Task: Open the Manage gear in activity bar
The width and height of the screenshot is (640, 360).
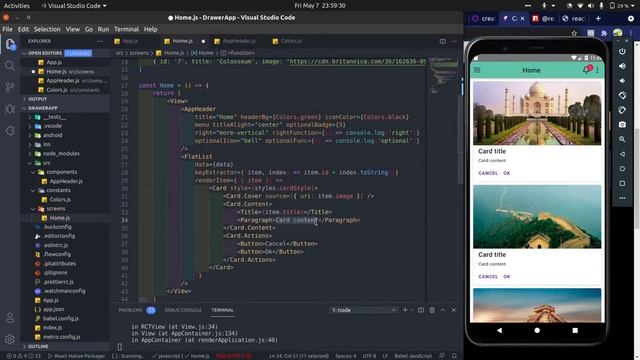Action: (x=10, y=339)
